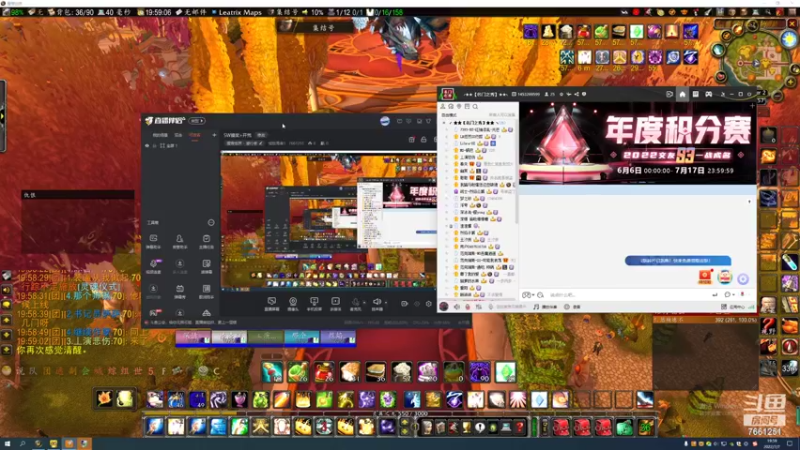
Task: Click the stream preview thumbnail
Action: click(x=329, y=221)
